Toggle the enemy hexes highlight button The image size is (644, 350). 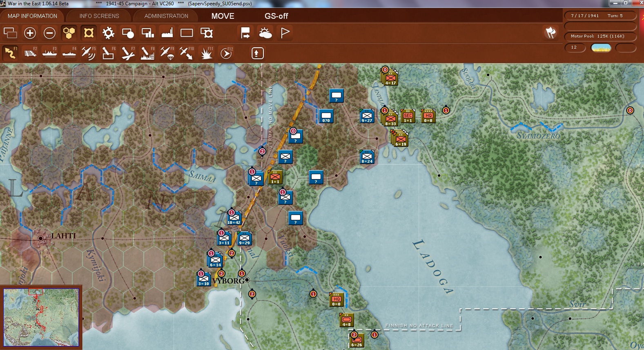click(89, 33)
